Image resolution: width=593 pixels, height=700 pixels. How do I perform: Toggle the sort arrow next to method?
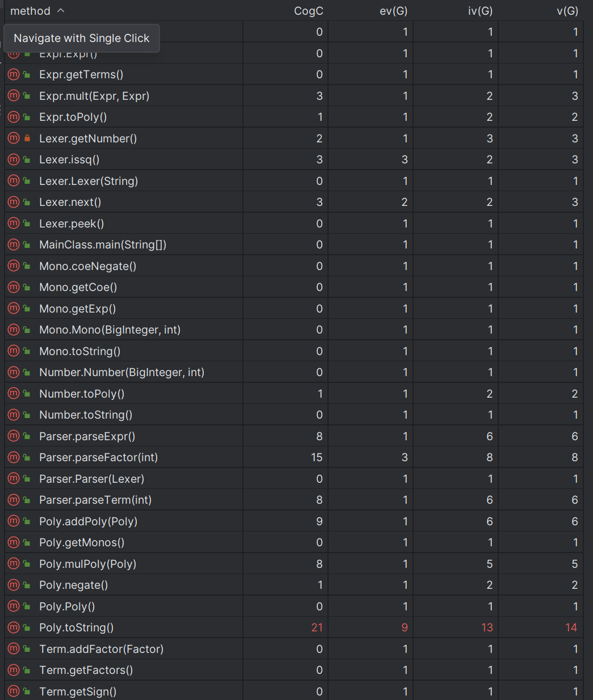pyautogui.click(x=61, y=11)
